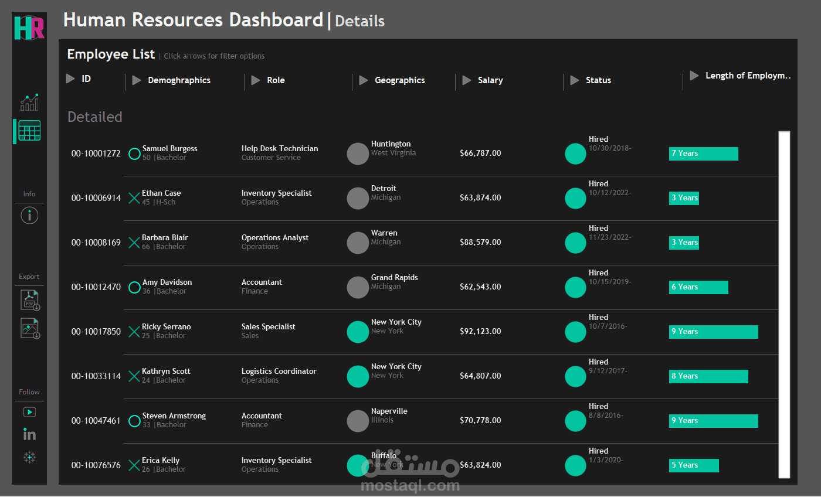Click the 9 Years bar for Ricky Serrano
Image resolution: width=821 pixels, height=504 pixels.
click(x=713, y=332)
